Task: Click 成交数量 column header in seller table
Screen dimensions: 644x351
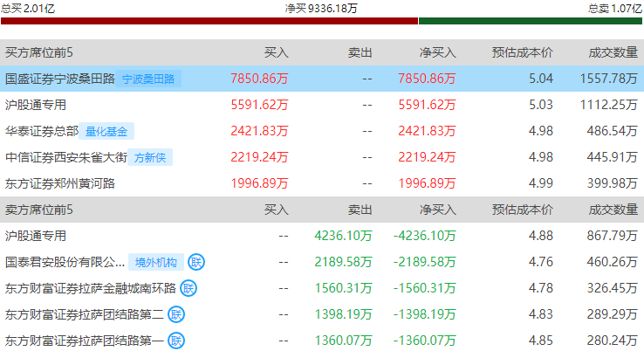Action: [613, 210]
